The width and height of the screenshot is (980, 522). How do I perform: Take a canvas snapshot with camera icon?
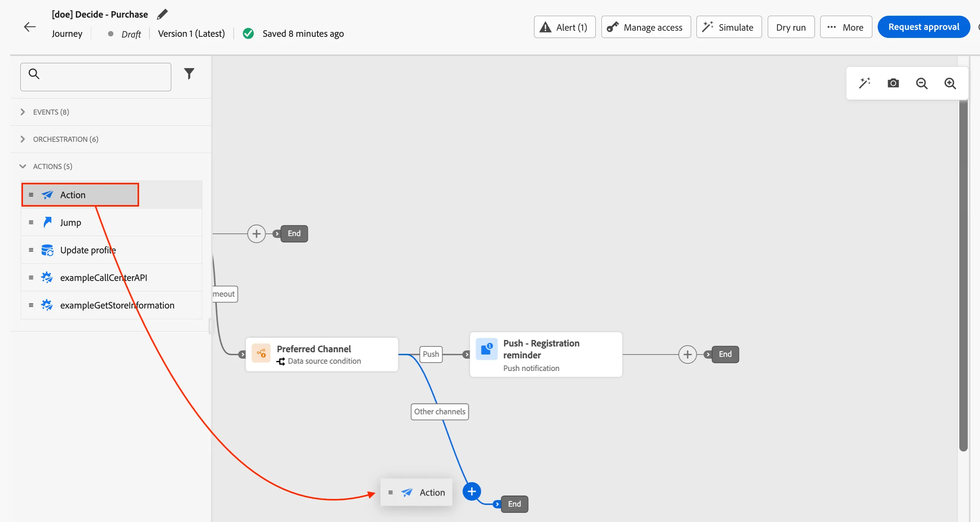click(893, 83)
